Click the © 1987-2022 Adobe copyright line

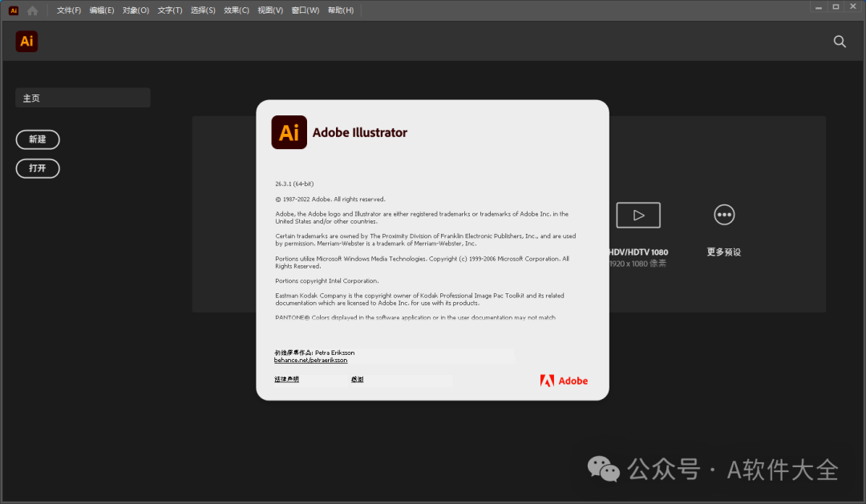coord(330,200)
